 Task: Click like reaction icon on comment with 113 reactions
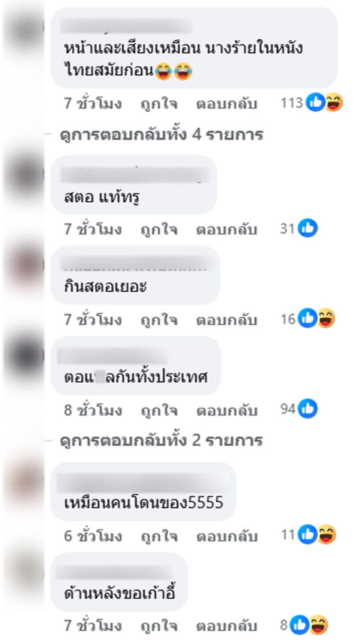click(x=315, y=103)
